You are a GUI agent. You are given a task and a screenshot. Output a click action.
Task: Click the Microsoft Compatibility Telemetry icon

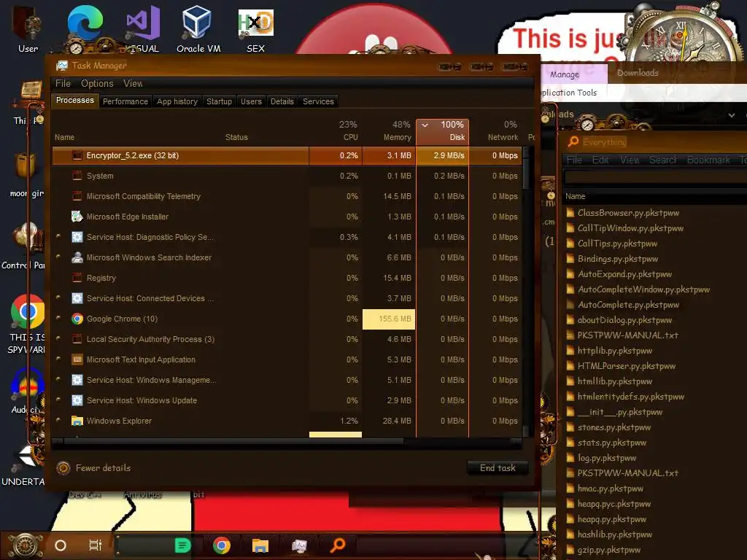click(77, 196)
